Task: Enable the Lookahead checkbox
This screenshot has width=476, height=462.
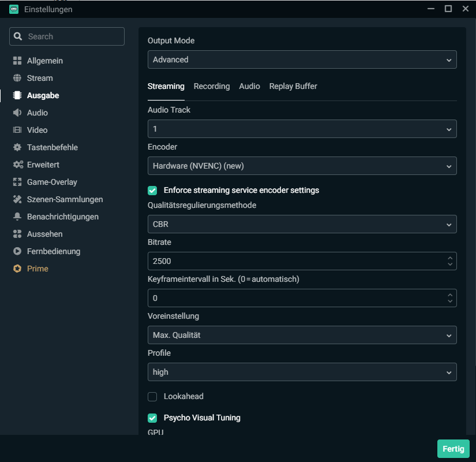Action: coord(152,397)
